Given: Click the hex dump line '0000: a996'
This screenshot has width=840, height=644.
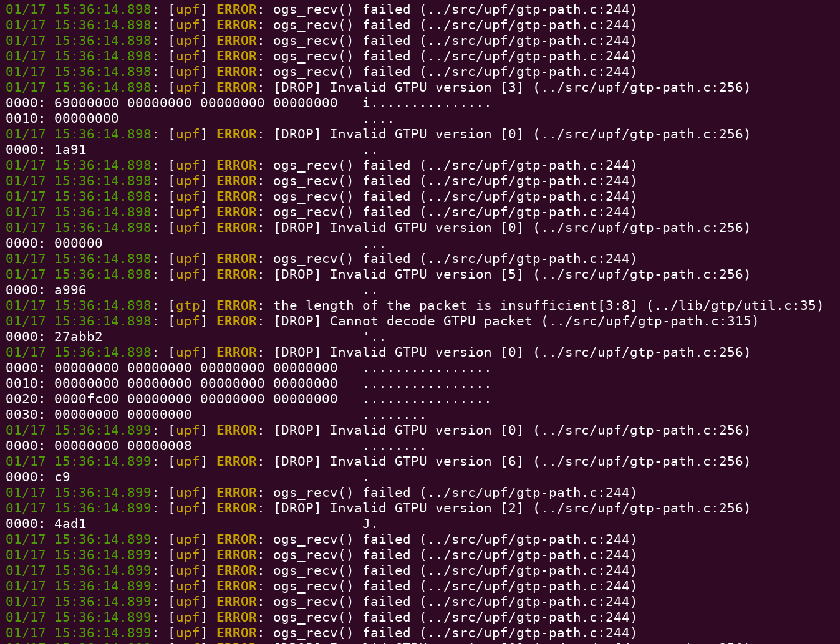Looking at the screenshot, I should [x=192, y=290].
